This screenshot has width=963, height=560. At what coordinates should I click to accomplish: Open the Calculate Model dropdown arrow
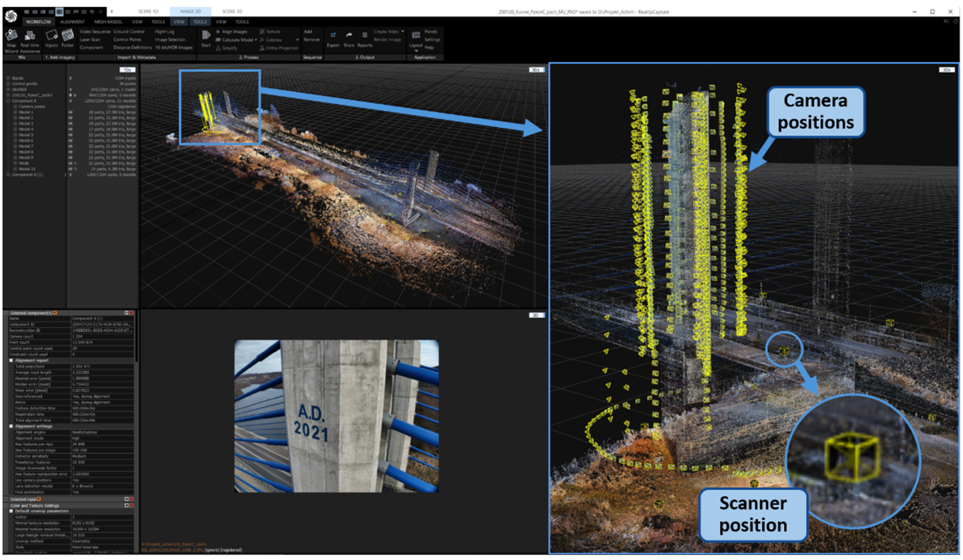tap(256, 40)
